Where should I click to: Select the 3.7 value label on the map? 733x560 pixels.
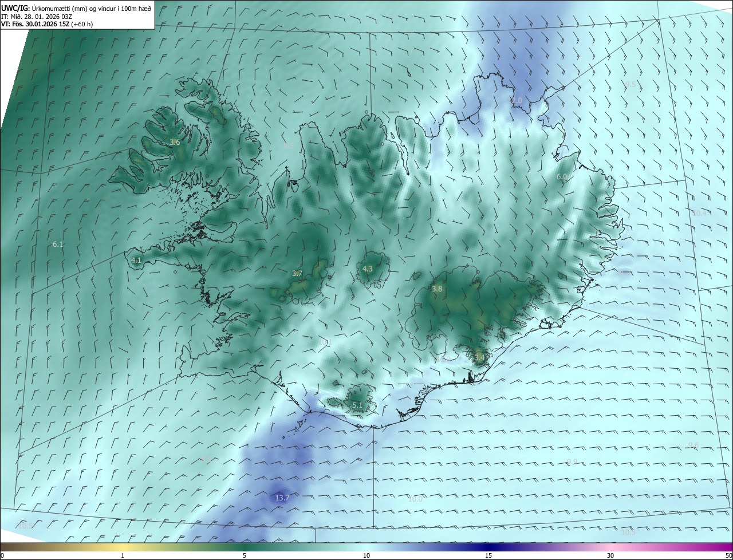coord(297,274)
